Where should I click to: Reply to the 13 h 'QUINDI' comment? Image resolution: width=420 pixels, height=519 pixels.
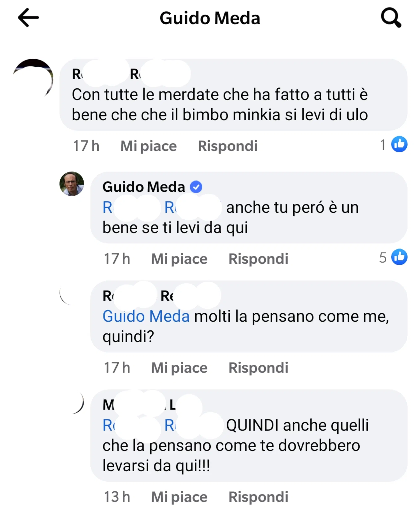258,497
